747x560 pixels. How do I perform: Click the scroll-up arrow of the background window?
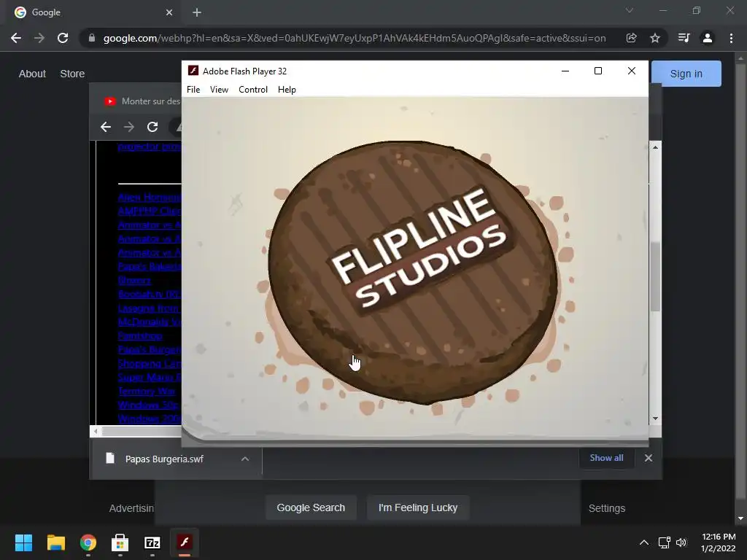[x=656, y=147]
